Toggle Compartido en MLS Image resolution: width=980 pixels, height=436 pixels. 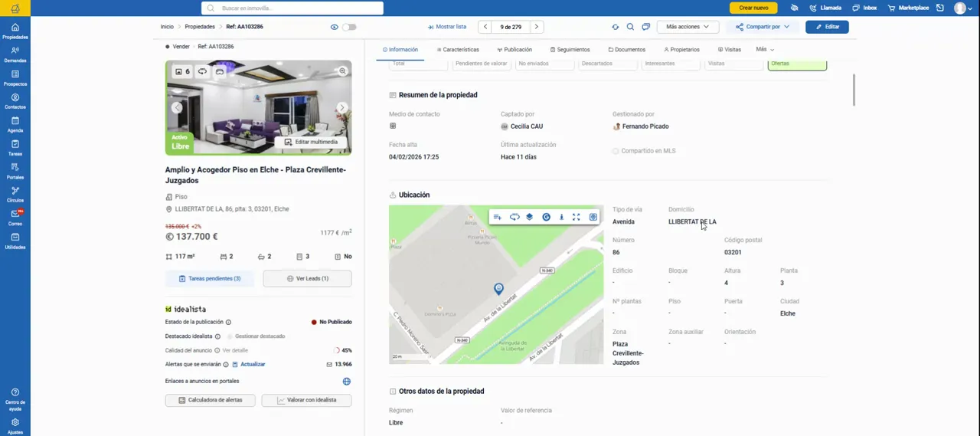pos(616,151)
